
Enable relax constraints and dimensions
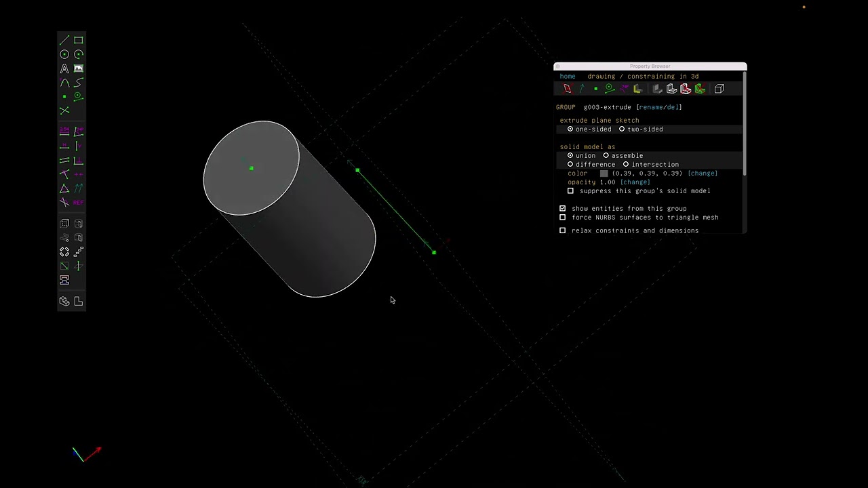[562, 230]
